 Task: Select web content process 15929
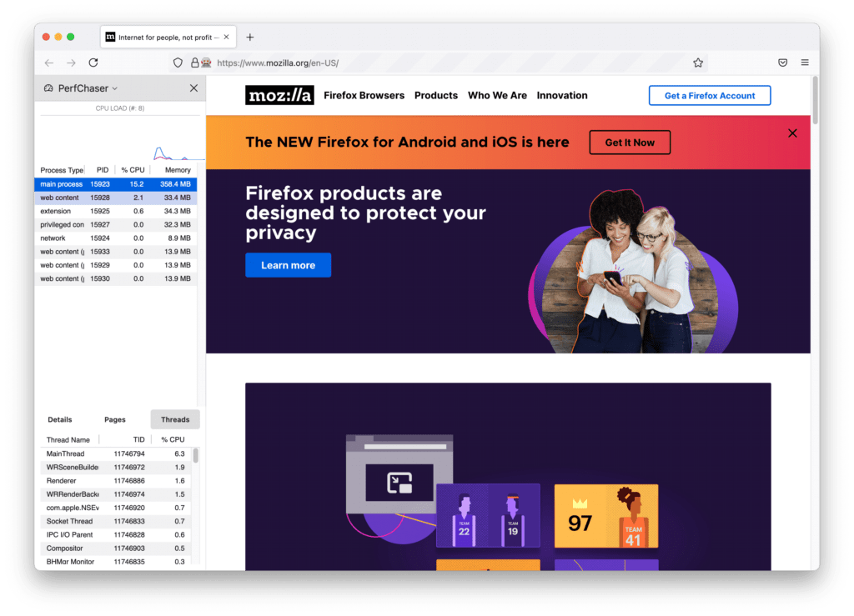click(x=115, y=266)
